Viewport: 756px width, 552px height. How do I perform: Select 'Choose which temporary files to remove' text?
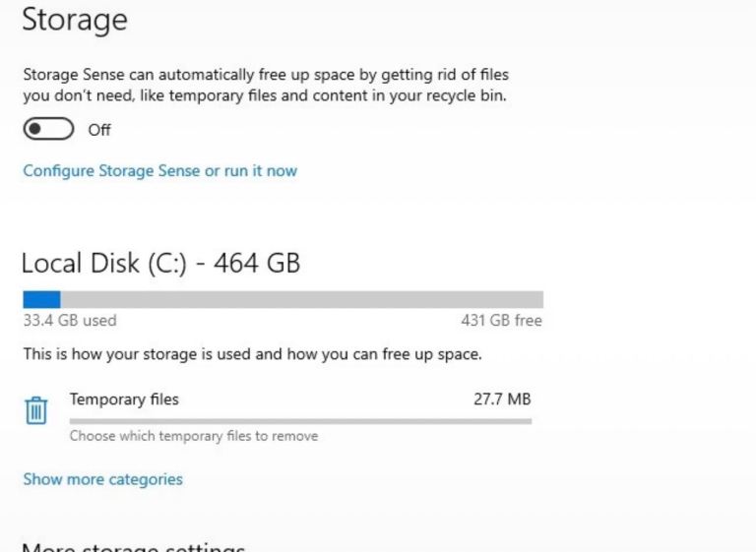194,436
